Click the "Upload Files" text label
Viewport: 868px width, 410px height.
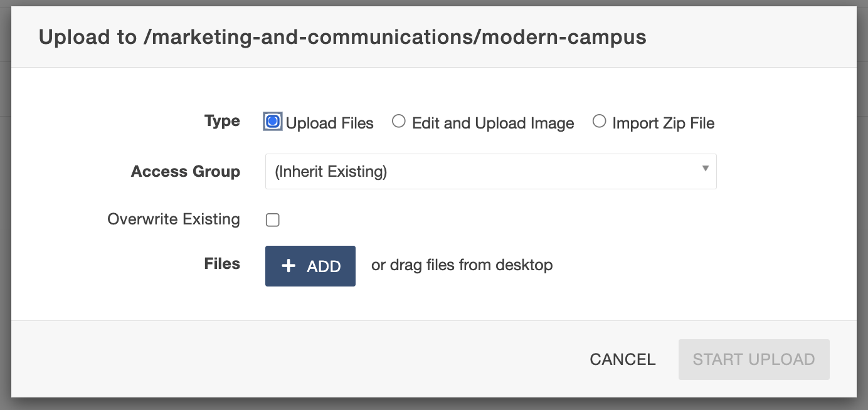(x=330, y=124)
